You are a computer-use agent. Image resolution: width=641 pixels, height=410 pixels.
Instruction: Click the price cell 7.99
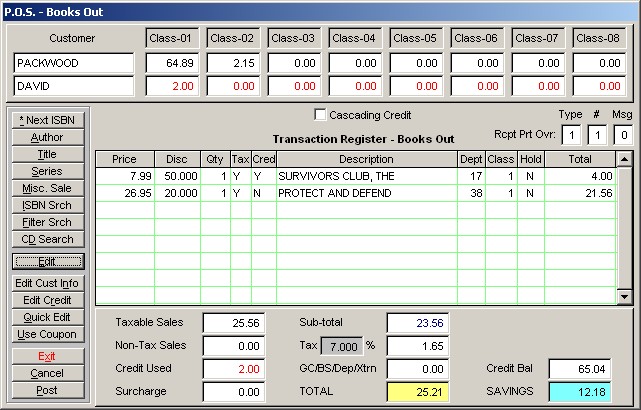click(x=125, y=176)
